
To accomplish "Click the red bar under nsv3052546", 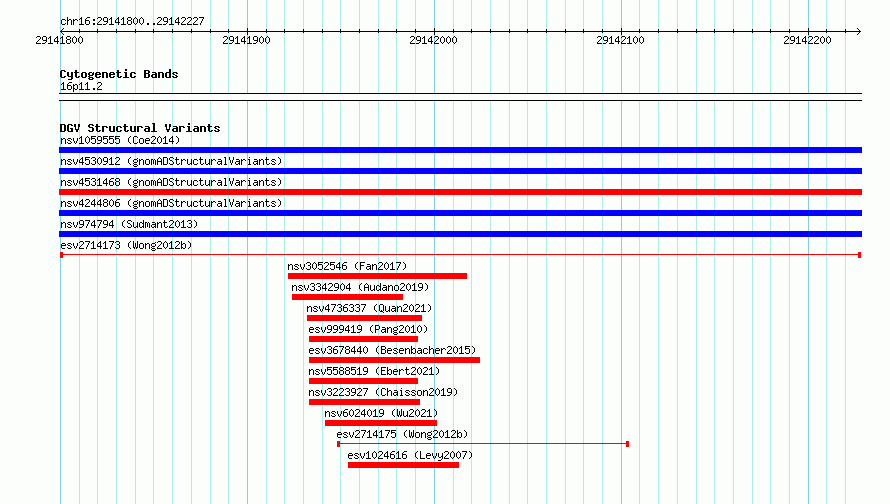I will (x=377, y=276).
